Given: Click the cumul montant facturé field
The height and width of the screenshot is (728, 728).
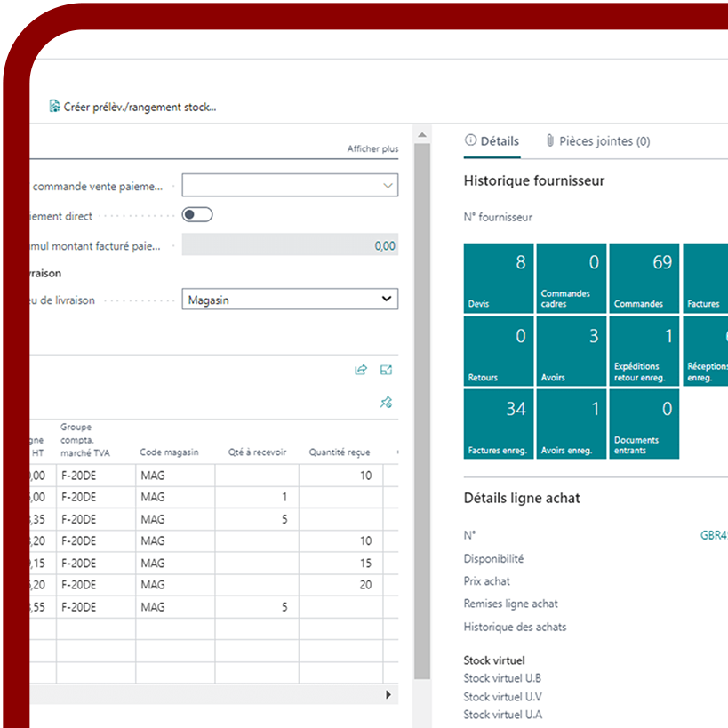Looking at the screenshot, I should pyautogui.click(x=290, y=245).
